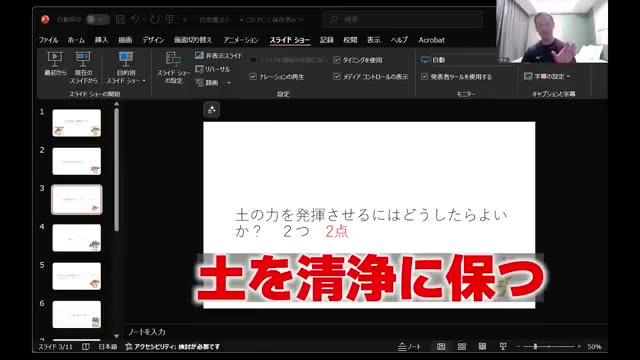Toggle Use Timings (タイミングを使用) checkbox
The image size is (640, 360).
pyautogui.click(x=337, y=60)
